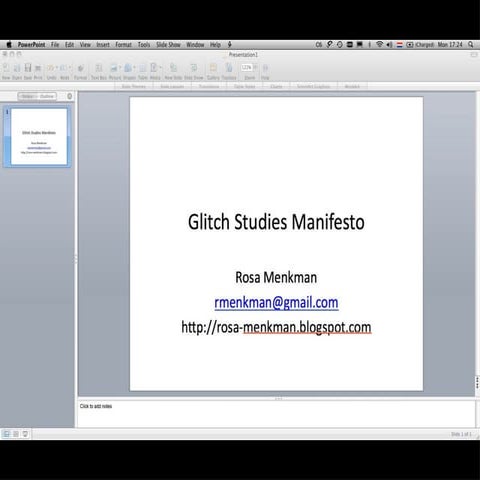The width and height of the screenshot is (480, 480).
Task: Click the round button next to the Outline toggle
Action: 69,96
